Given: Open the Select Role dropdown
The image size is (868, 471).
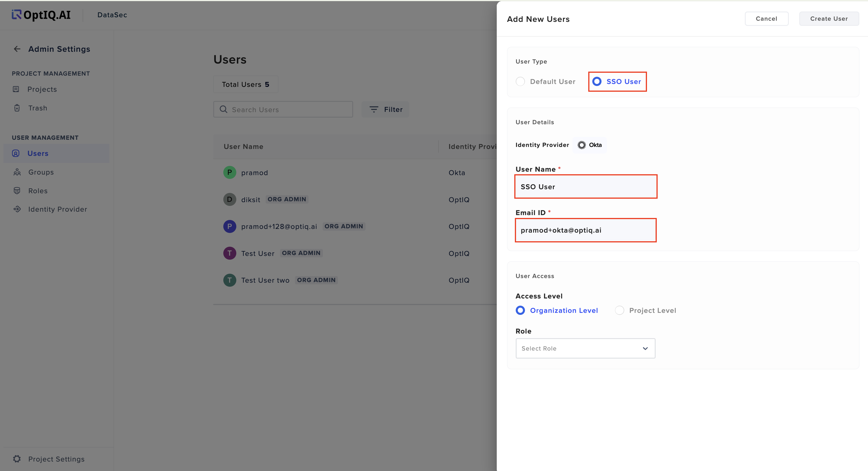Looking at the screenshot, I should tap(585, 349).
